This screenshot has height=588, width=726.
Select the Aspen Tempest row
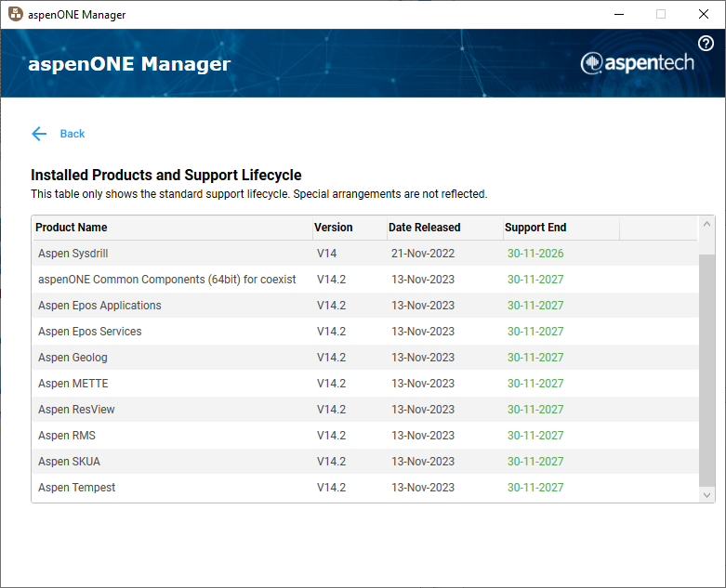click(x=364, y=487)
